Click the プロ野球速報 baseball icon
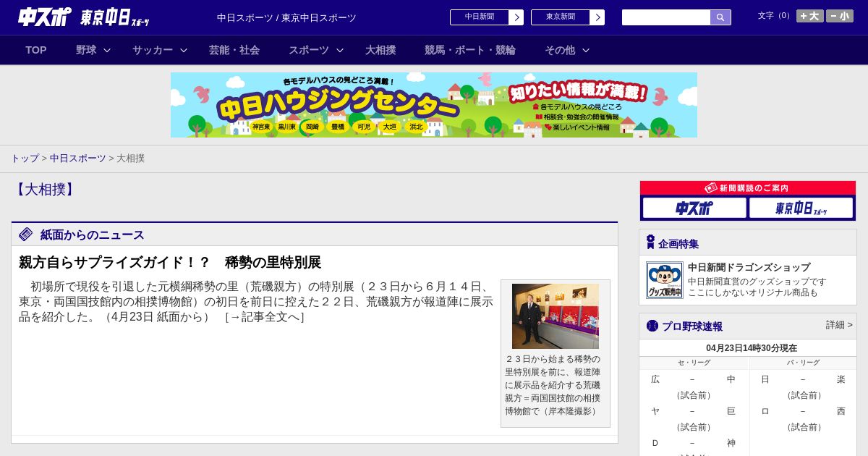This screenshot has height=456, width=868. 652,326
